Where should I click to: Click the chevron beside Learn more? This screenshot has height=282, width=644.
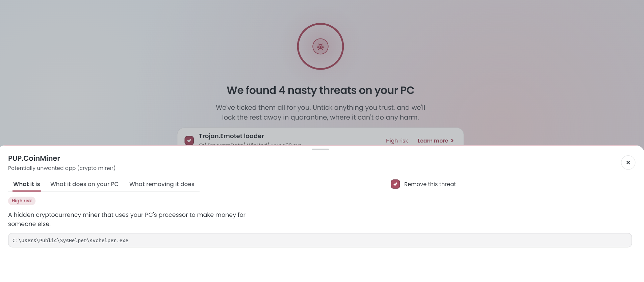tap(452, 140)
